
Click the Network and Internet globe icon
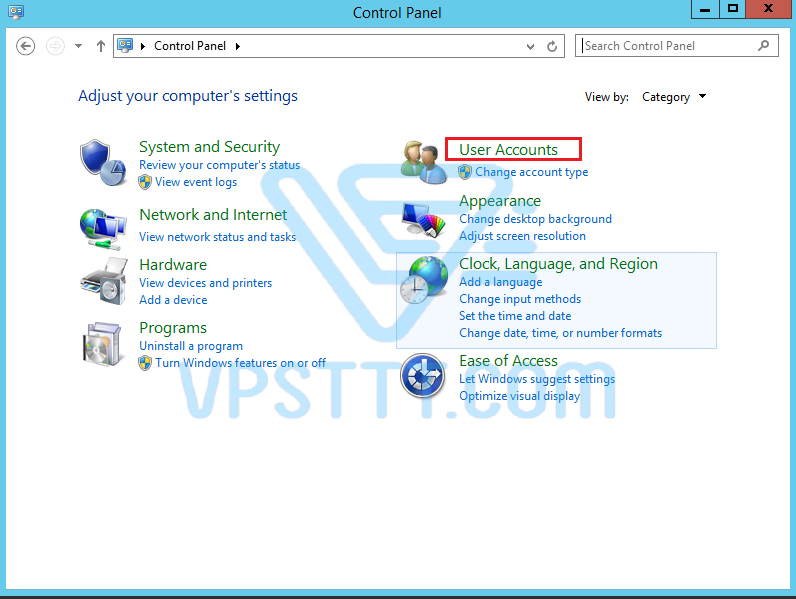coord(103,229)
